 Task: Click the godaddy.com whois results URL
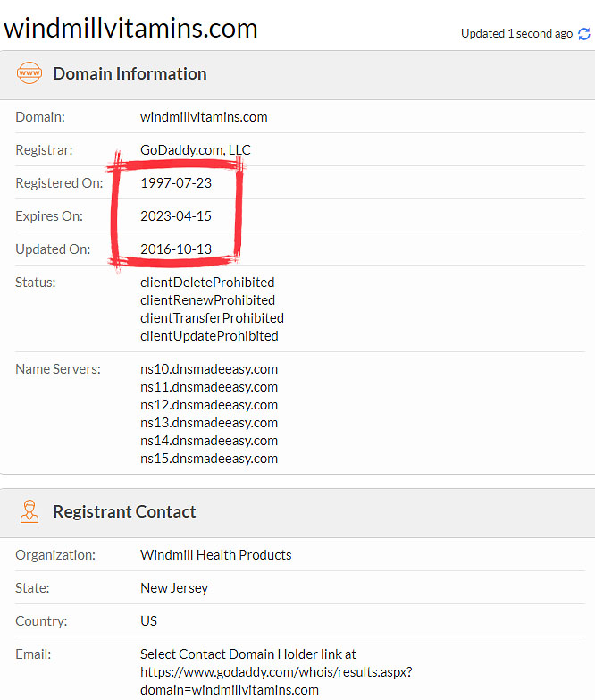pyautogui.click(x=276, y=681)
